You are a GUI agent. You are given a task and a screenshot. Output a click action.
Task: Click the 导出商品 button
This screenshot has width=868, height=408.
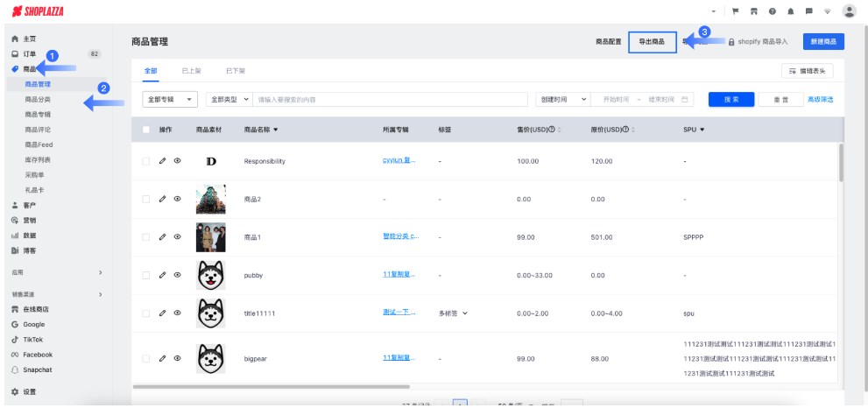pos(652,41)
